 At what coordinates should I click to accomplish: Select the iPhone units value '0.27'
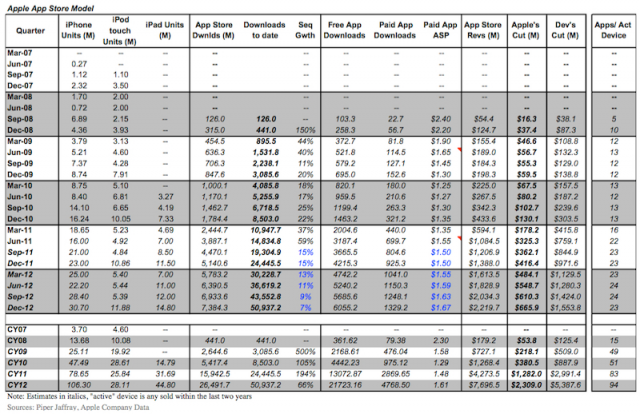pos(79,64)
